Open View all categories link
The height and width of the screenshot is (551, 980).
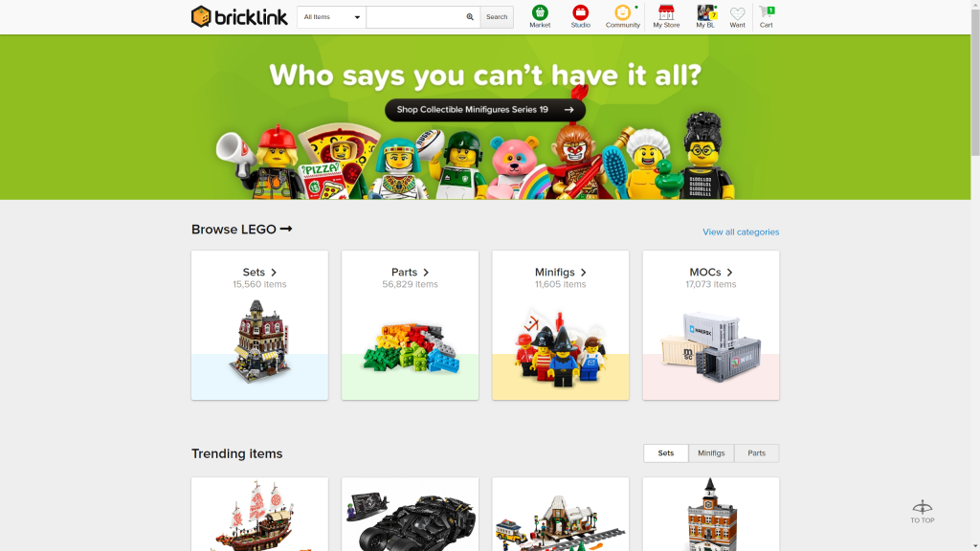[x=741, y=231]
